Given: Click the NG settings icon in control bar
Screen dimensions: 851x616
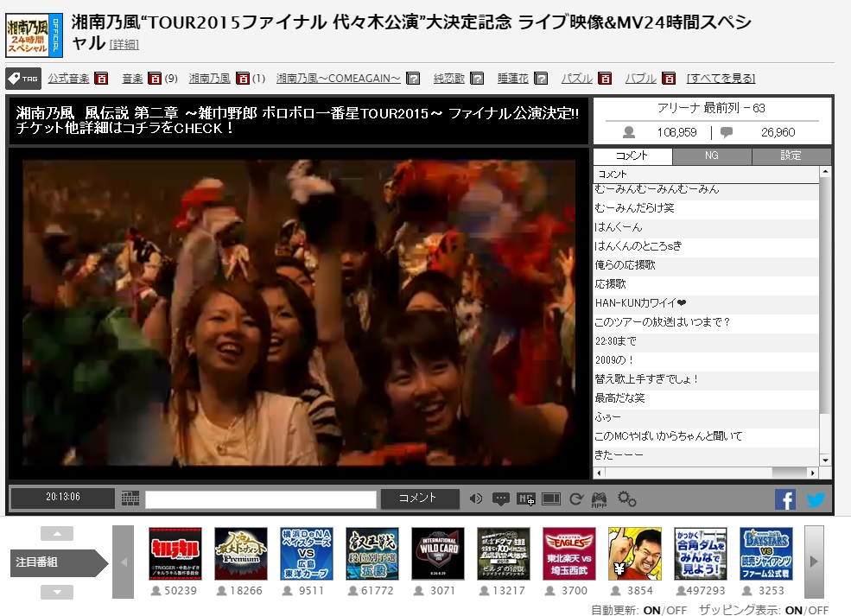Looking at the screenshot, I should tap(526, 499).
